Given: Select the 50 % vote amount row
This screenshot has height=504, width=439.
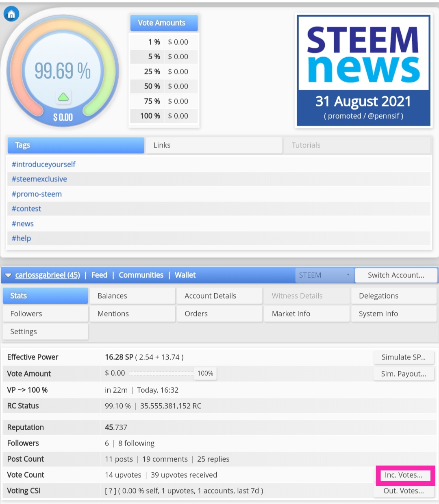Looking at the screenshot, I should pos(164,86).
